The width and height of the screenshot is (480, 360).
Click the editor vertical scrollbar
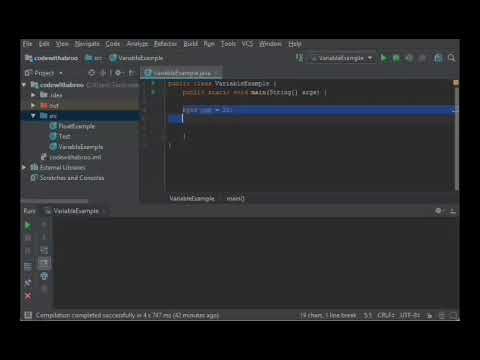(456, 139)
